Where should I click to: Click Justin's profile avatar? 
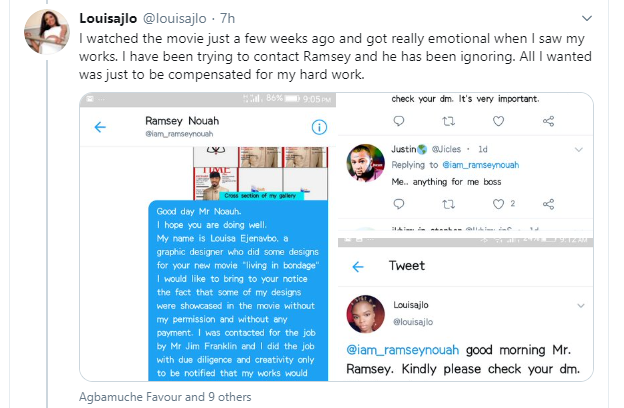[x=366, y=161]
